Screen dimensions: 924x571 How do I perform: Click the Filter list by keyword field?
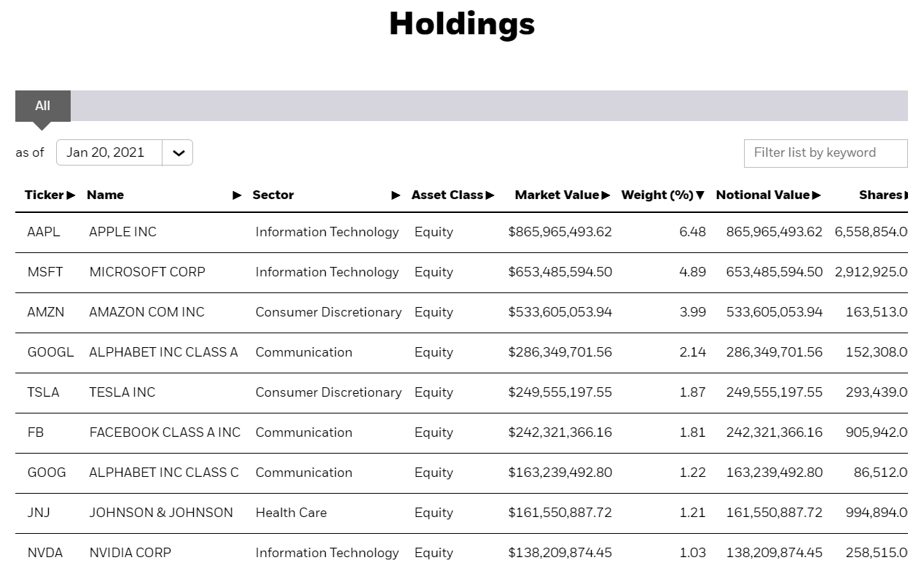(825, 153)
